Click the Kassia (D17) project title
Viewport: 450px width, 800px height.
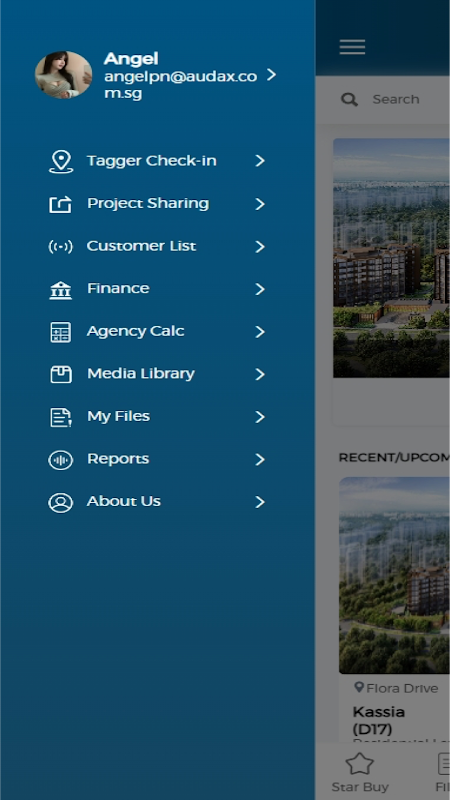pos(379,720)
